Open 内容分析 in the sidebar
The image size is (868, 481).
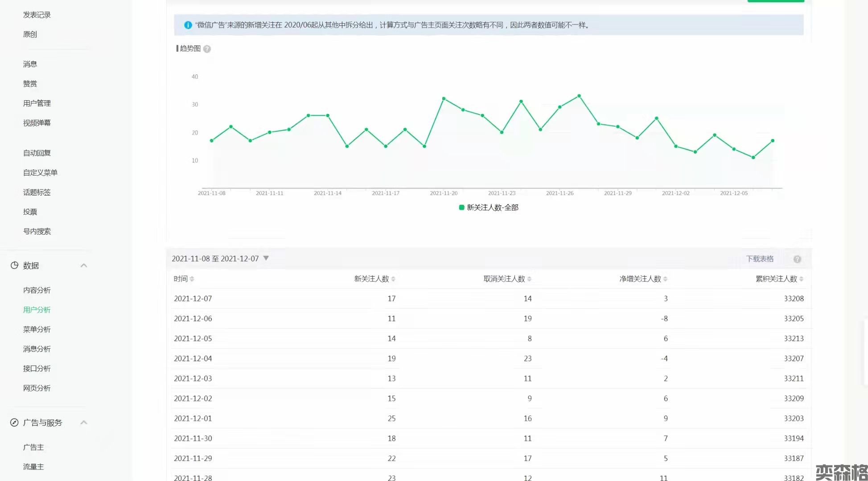coord(37,290)
